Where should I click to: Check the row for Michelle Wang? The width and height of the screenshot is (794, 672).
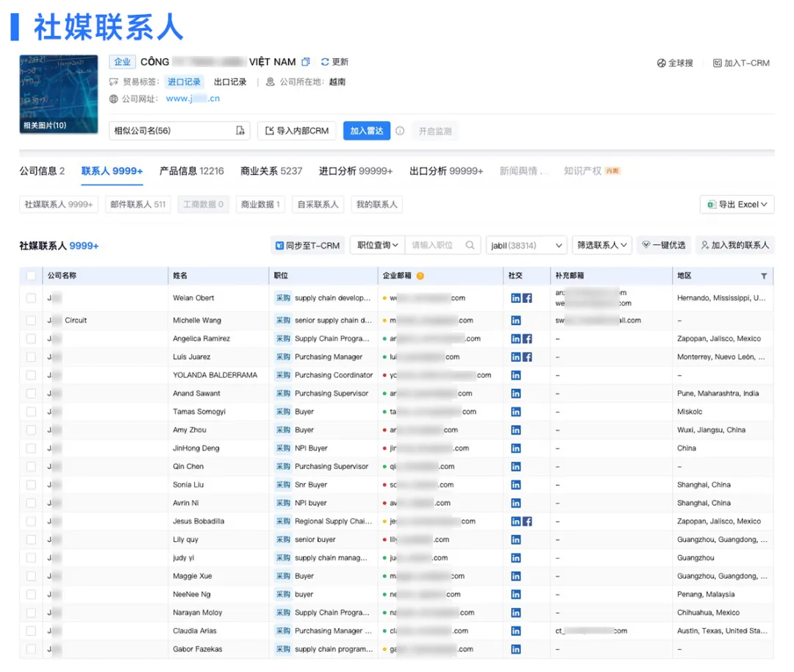pyautogui.click(x=29, y=320)
